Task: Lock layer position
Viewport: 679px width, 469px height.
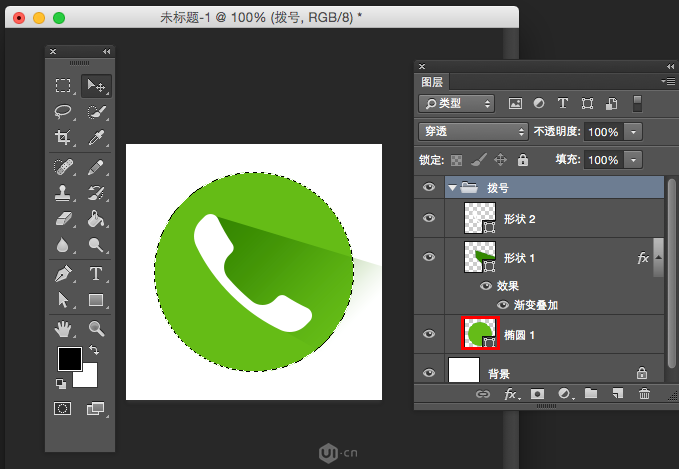Action: click(501, 160)
